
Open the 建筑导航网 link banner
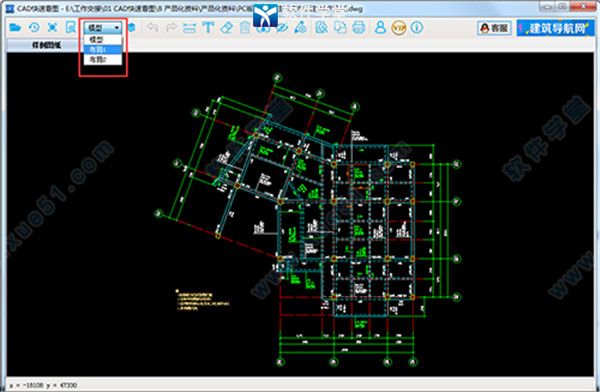click(x=557, y=28)
